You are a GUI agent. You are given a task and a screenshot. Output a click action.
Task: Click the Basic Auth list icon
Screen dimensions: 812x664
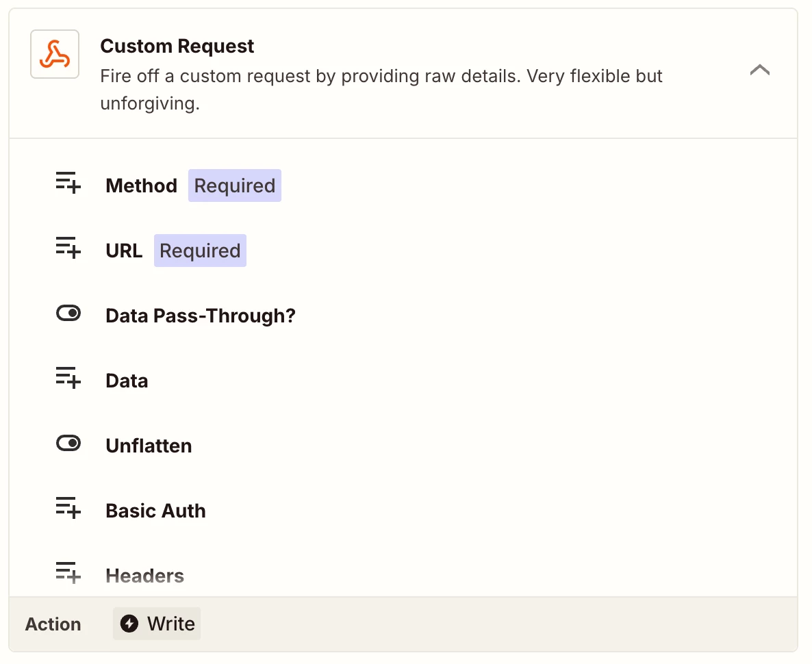68,511
